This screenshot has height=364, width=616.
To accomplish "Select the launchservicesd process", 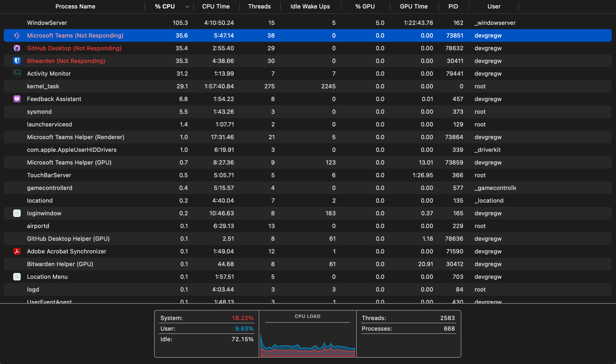I will click(x=308, y=124).
